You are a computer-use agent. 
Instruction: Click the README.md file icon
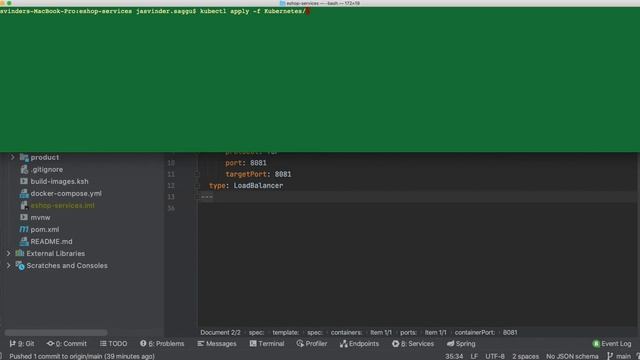tap(24, 242)
